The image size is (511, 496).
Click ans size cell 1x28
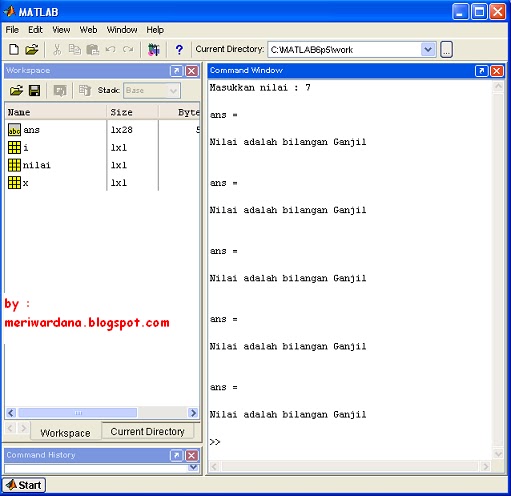[122, 130]
